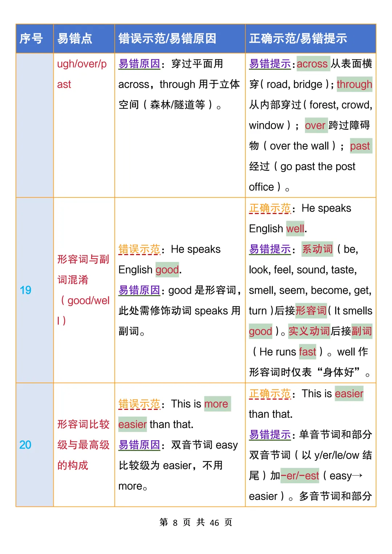Click the text smell, seem, become, get,
The height and width of the screenshot is (554, 392).
point(310,290)
